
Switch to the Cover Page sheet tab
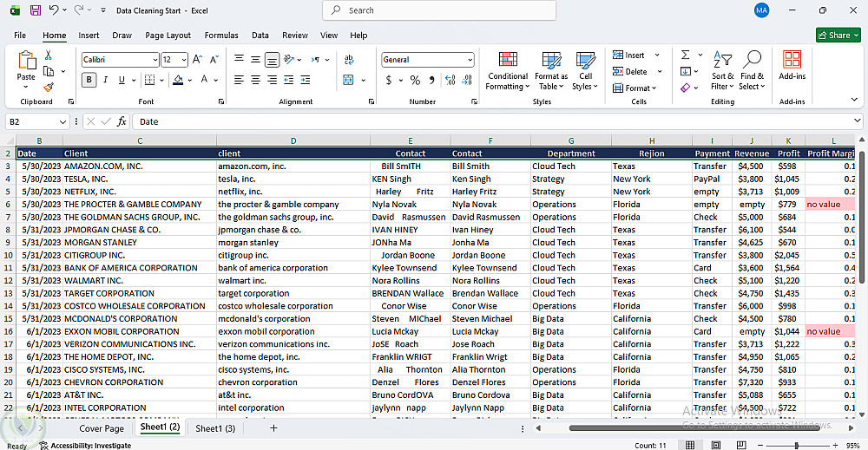point(102,428)
